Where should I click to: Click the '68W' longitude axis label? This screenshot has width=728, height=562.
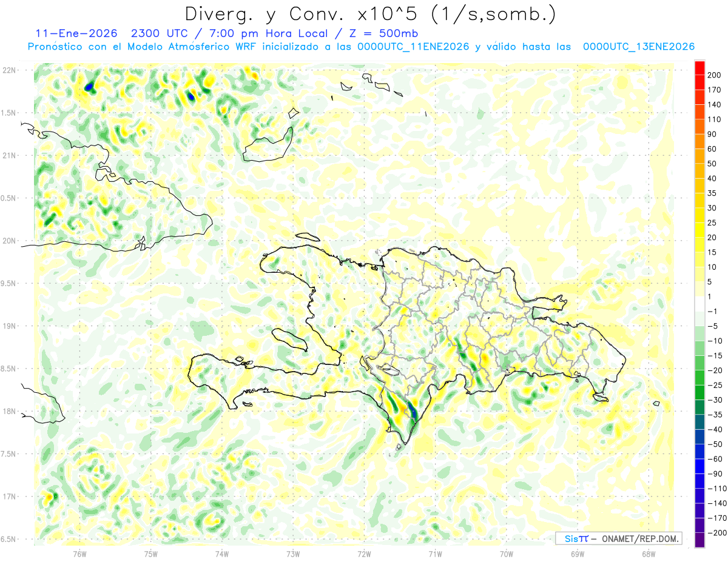click(x=649, y=554)
